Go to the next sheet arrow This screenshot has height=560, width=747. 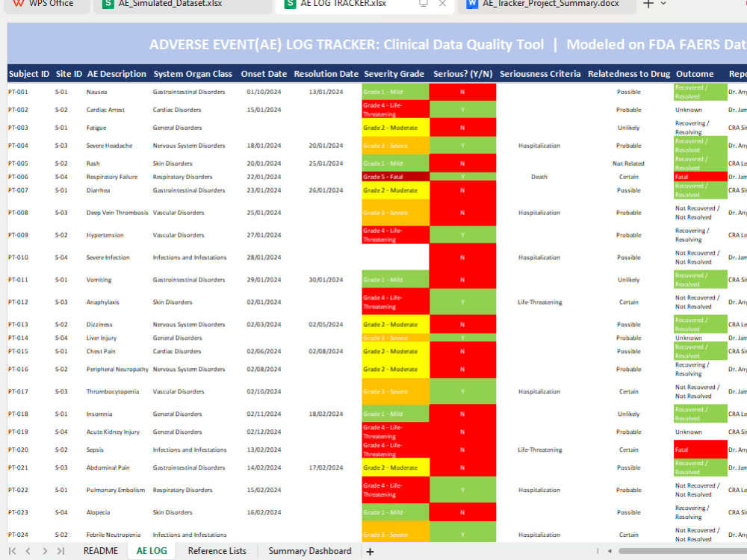coord(45,551)
